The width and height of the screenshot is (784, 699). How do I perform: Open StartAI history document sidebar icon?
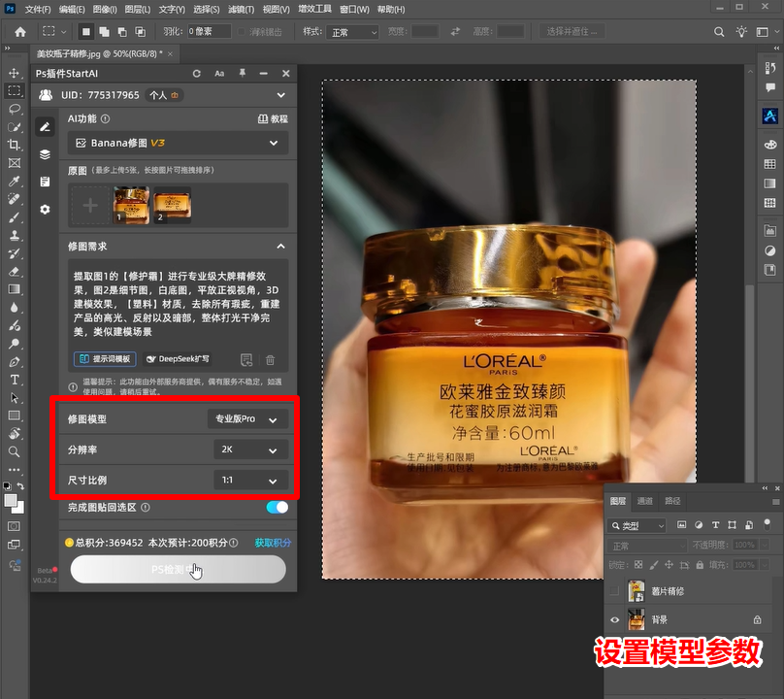pos(45,182)
